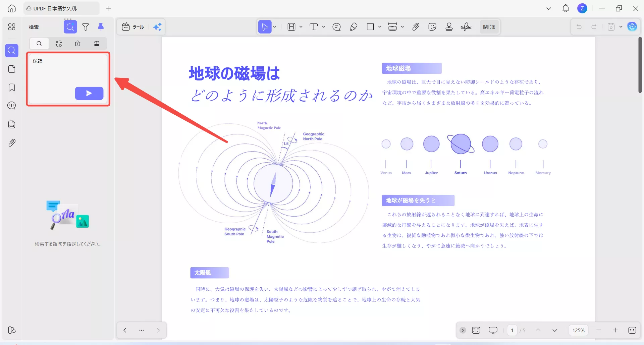Open the AI assistant sparkle icon
The height and width of the screenshot is (345, 644).
point(158,27)
